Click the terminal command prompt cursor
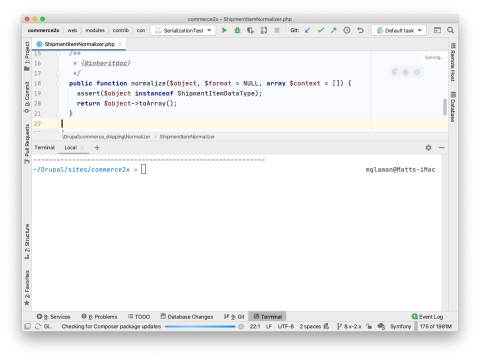The image size is (480, 360). 143,169
